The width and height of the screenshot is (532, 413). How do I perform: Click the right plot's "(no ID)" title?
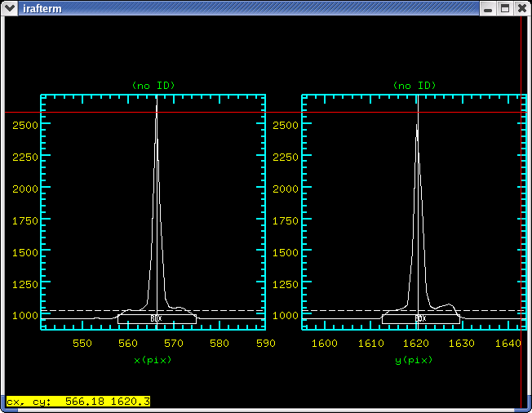click(x=415, y=86)
